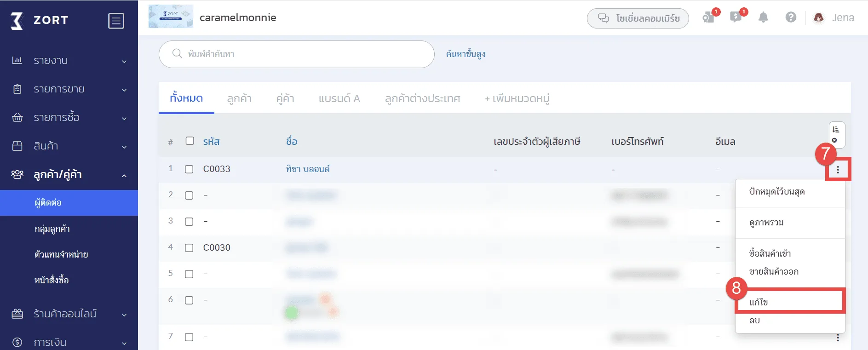Expand the รายงาน sidebar section
This screenshot has height=350, width=868.
tap(69, 61)
